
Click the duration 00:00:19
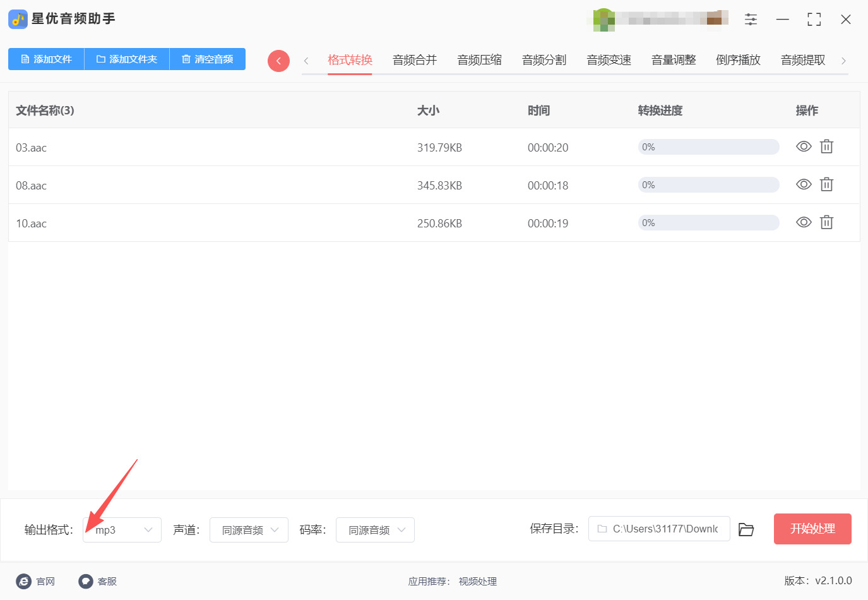(548, 224)
